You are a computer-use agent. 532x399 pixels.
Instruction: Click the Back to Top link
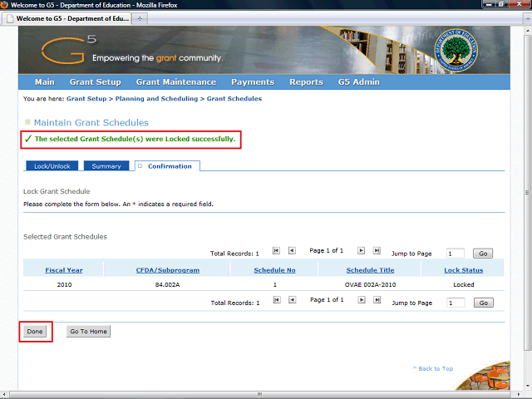point(433,368)
